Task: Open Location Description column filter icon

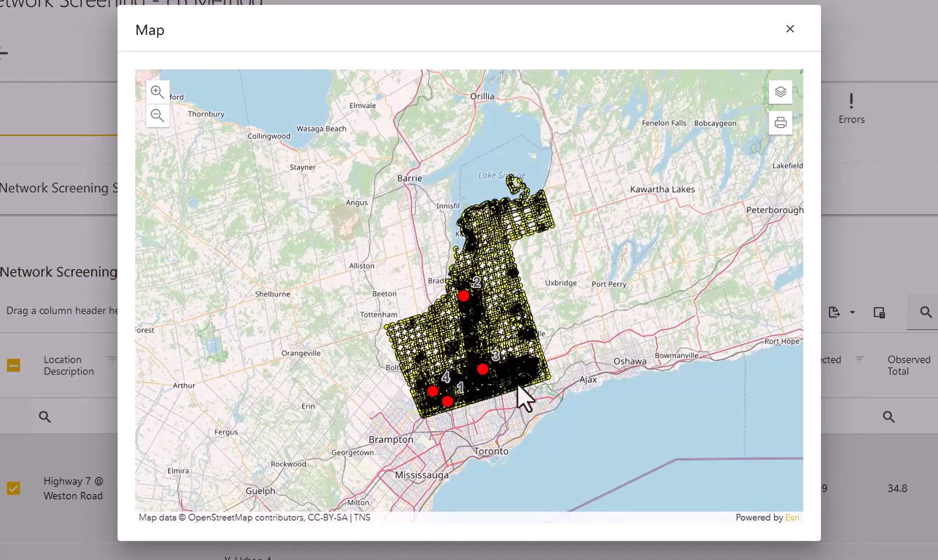Action: 112,359
